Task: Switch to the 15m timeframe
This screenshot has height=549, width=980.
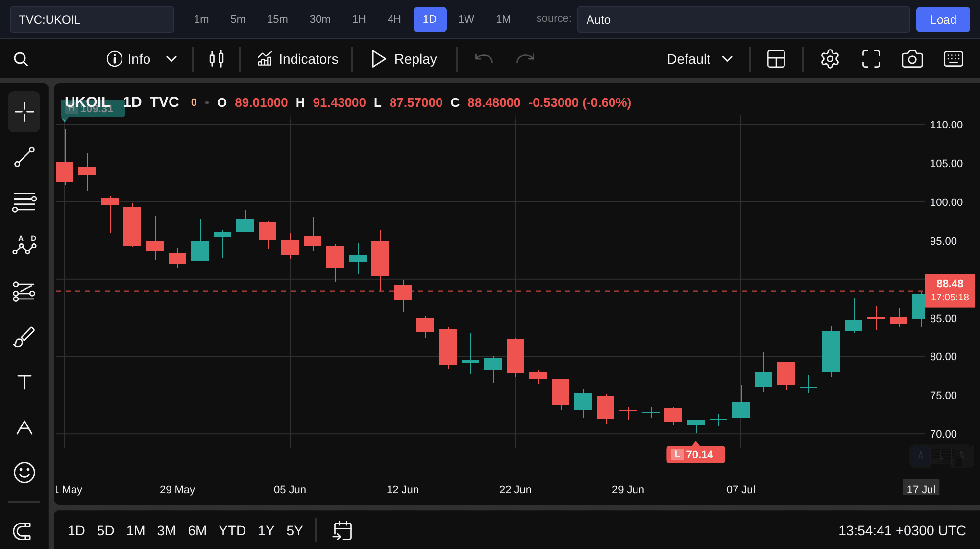Action: [277, 19]
